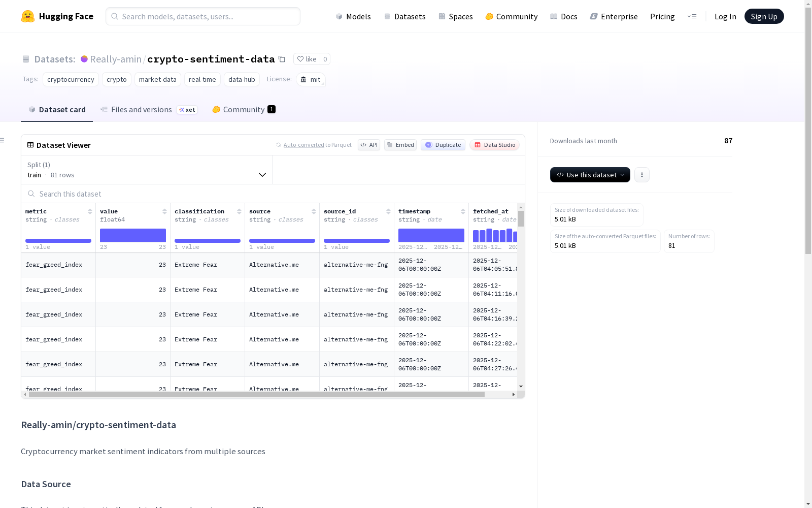Copy the dataset name with the copy icon
812x508 pixels.
click(282, 59)
